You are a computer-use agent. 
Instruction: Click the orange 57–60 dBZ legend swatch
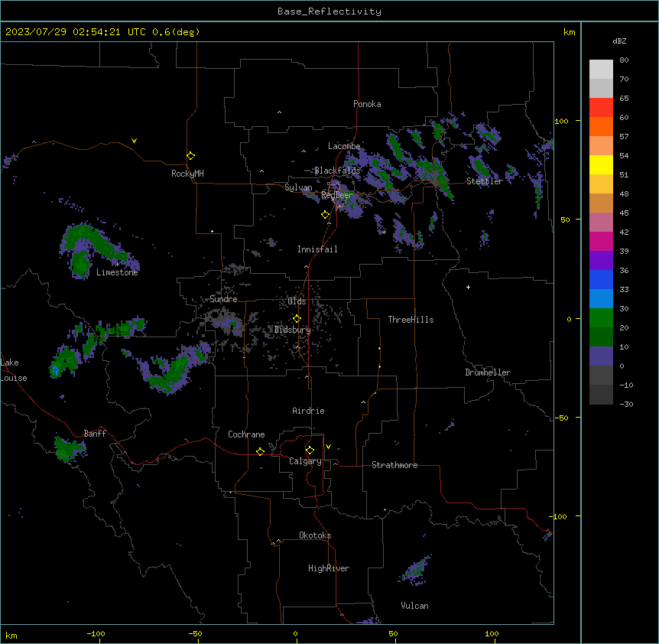[x=601, y=127]
